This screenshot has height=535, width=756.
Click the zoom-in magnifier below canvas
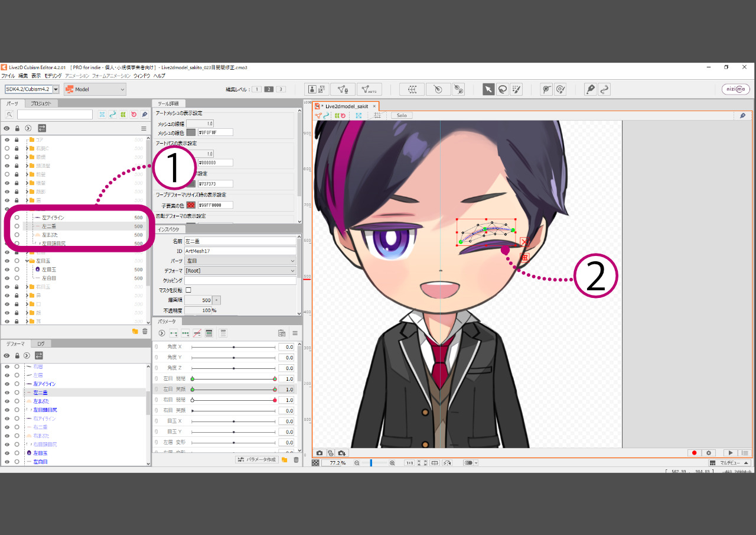(392, 463)
